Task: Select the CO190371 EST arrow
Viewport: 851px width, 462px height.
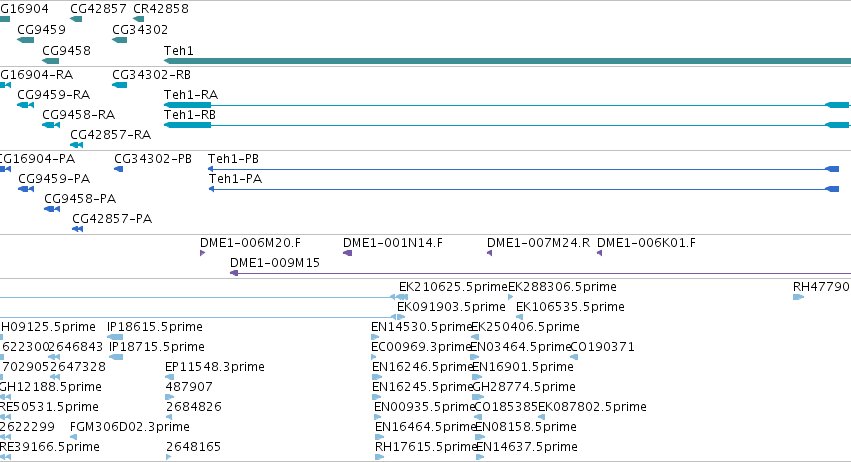Action: point(574,357)
